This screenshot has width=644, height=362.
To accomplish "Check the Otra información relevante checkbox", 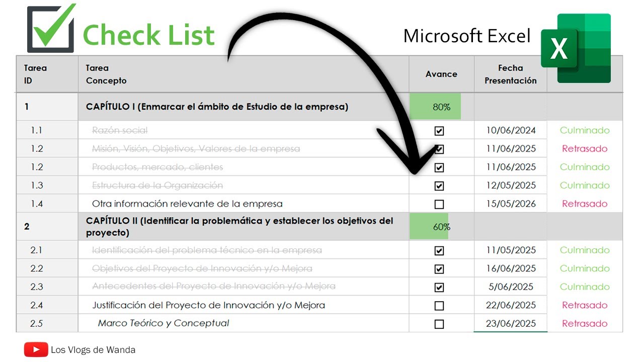I will [439, 204].
